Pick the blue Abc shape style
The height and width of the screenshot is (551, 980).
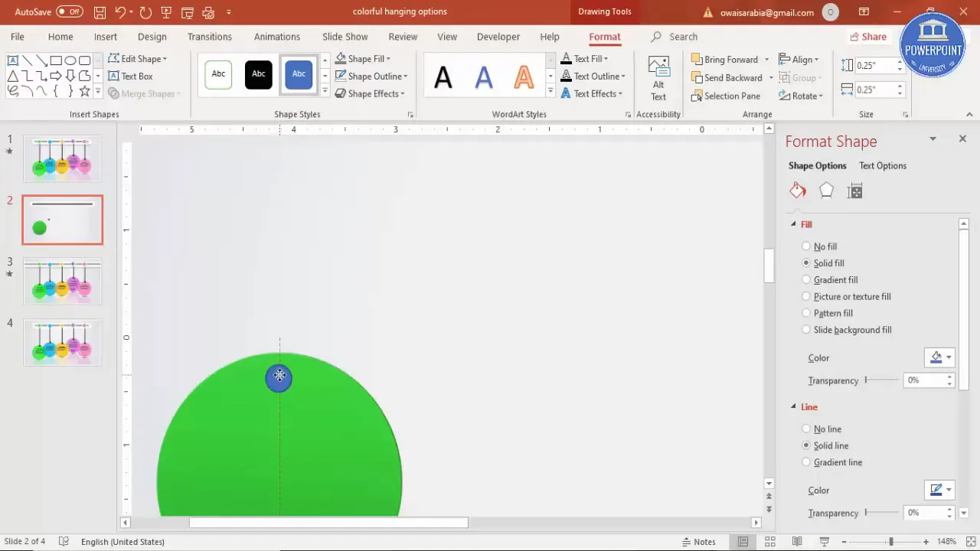tap(299, 74)
